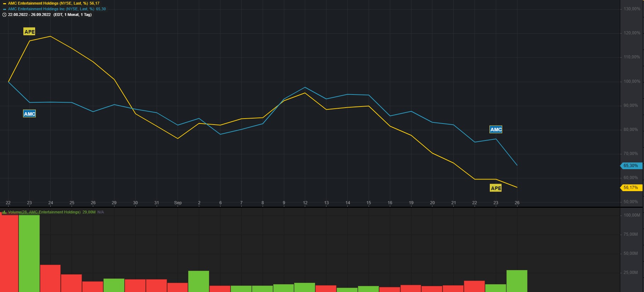Click the volume bars icon in the lower panel legend
Screen dimensions: 644x292
tap(5, 212)
